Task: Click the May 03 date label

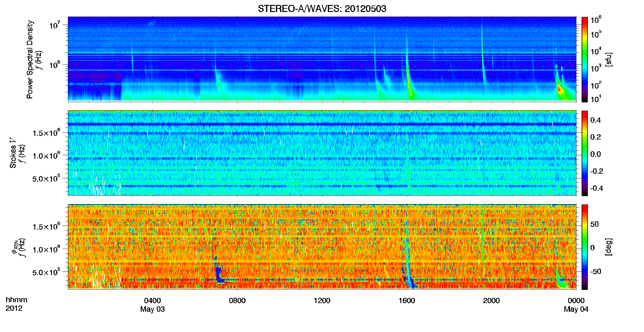Action: click(x=152, y=309)
